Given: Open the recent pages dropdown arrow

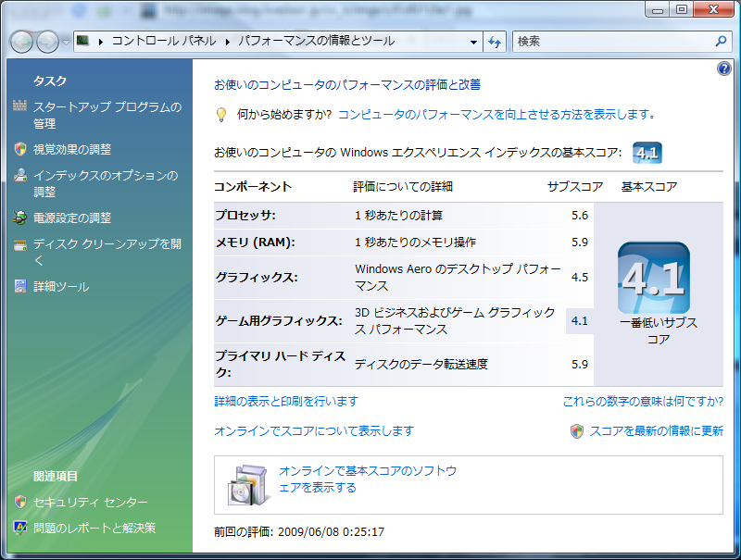Looking at the screenshot, I should point(66,42).
